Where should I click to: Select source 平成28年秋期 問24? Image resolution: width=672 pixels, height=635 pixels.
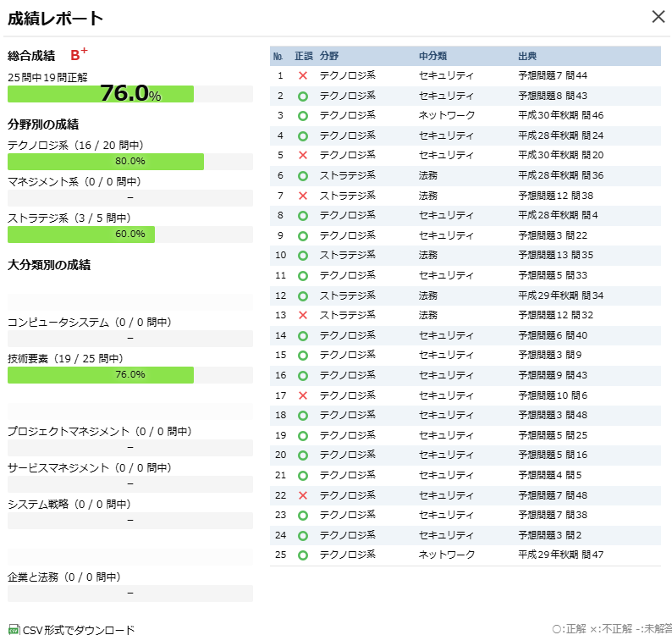pos(560,135)
